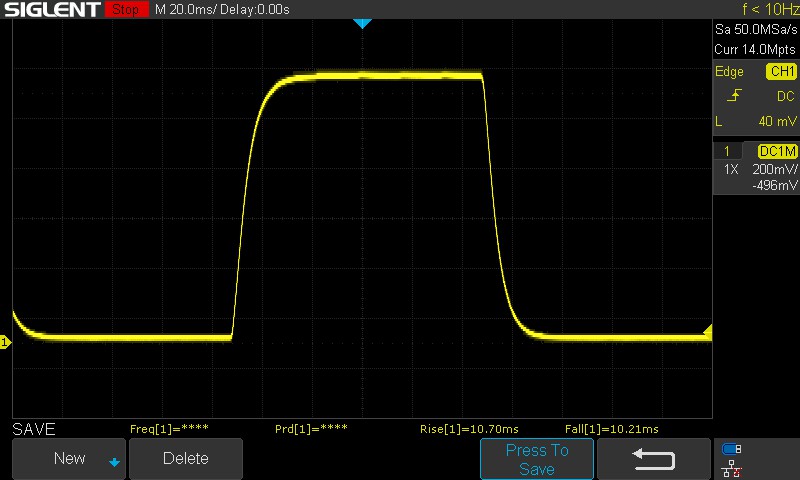Click the rising edge slope icon
This screenshot has width=800, height=480.
pos(734,95)
